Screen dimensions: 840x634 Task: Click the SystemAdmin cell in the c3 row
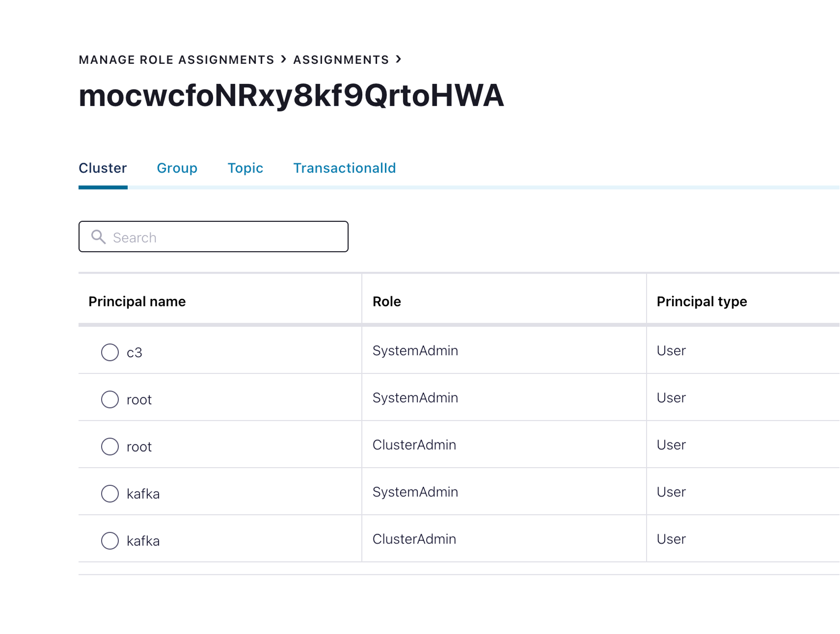click(415, 351)
